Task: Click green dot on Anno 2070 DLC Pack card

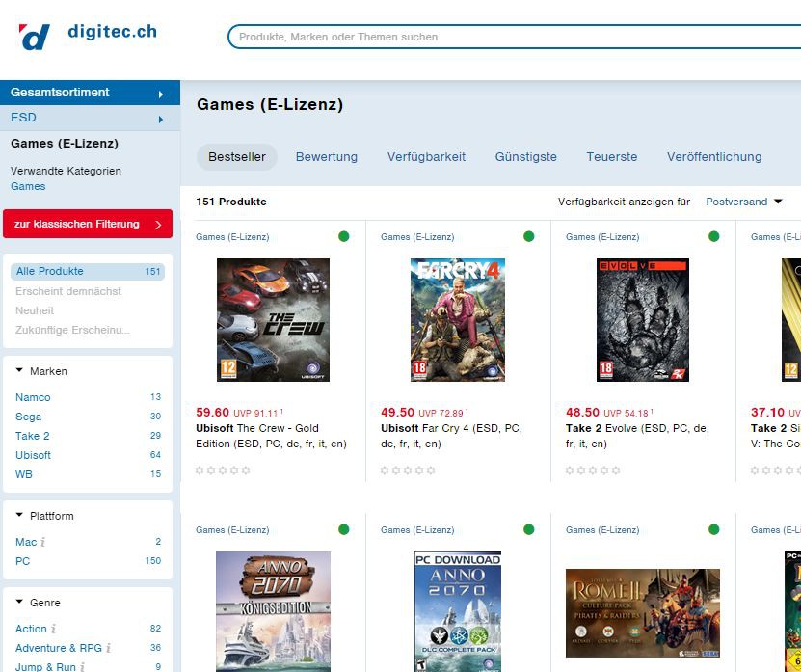Action: (529, 529)
